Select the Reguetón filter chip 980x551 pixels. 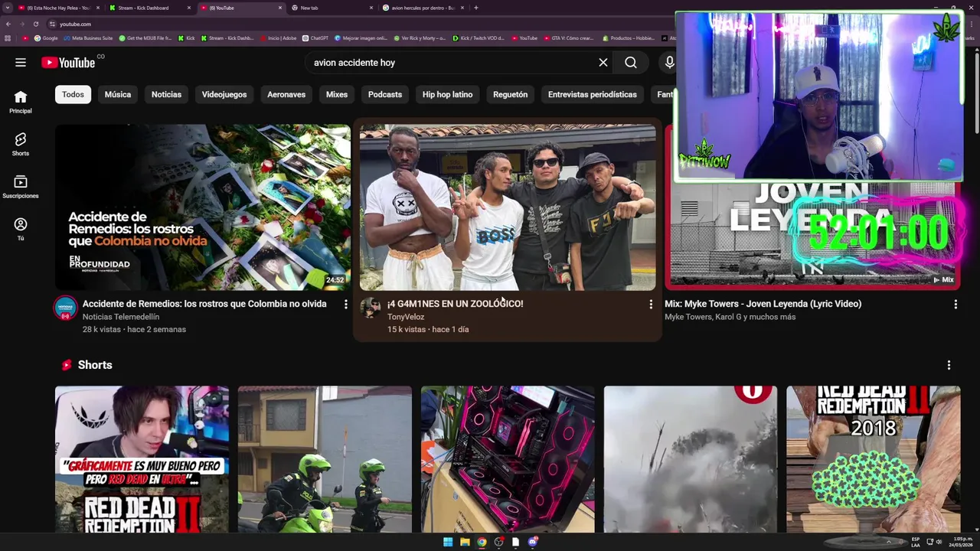tap(511, 95)
